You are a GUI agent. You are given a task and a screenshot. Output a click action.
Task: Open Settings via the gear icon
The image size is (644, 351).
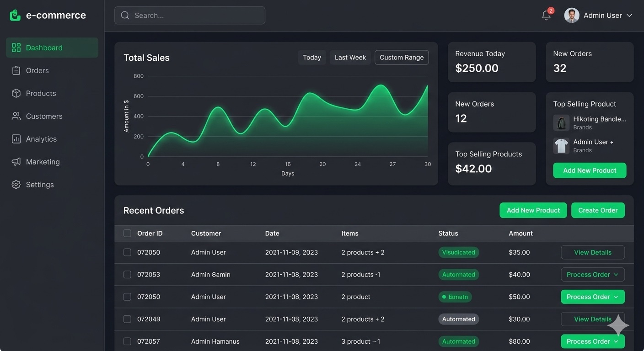click(x=16, y=184)
